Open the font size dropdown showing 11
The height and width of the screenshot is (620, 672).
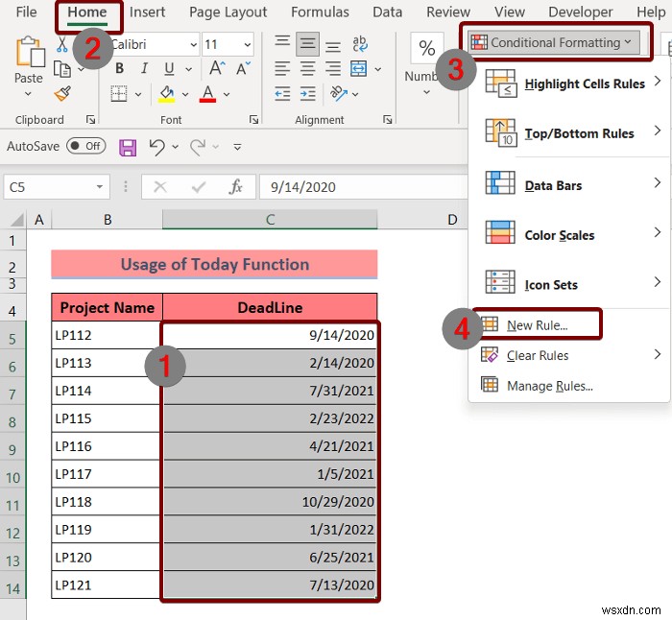coord(248,44)
